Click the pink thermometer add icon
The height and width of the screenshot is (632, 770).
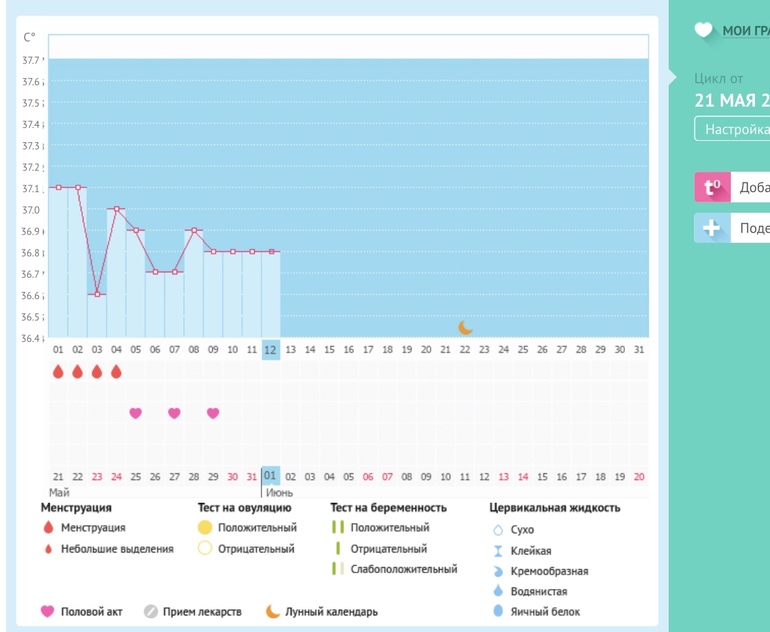(x=712, y=187)
